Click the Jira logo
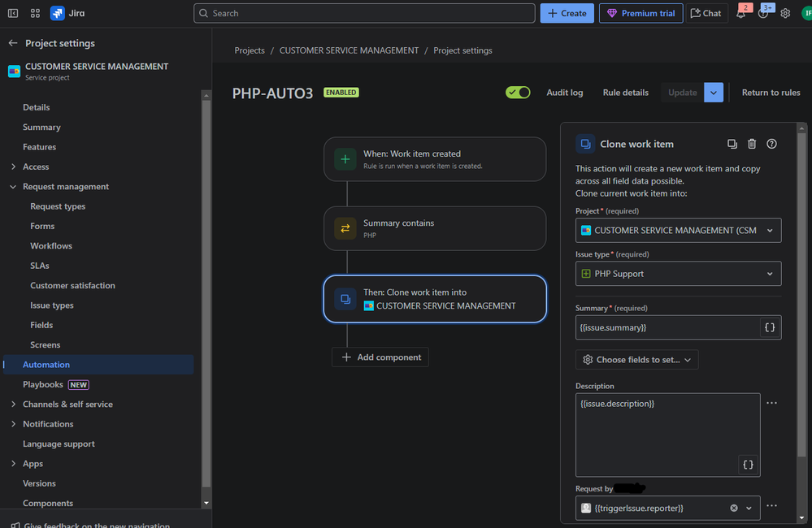This screenshot has height=528, width=812. tap(67, 14)
